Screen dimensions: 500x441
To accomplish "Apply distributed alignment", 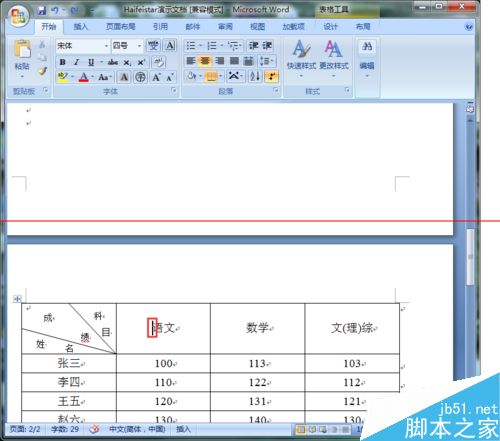I will (x=248, y=61).
